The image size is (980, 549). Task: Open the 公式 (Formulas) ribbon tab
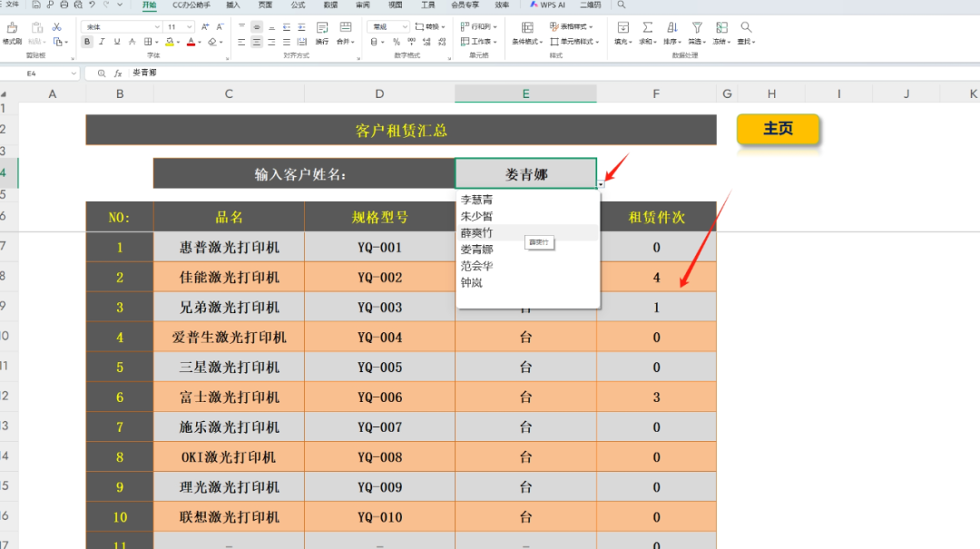pyautogui.click(x=299, y=5)
